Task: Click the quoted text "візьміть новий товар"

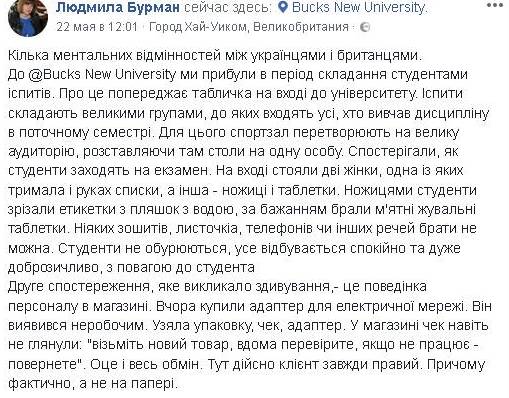Action: [162, 344]
